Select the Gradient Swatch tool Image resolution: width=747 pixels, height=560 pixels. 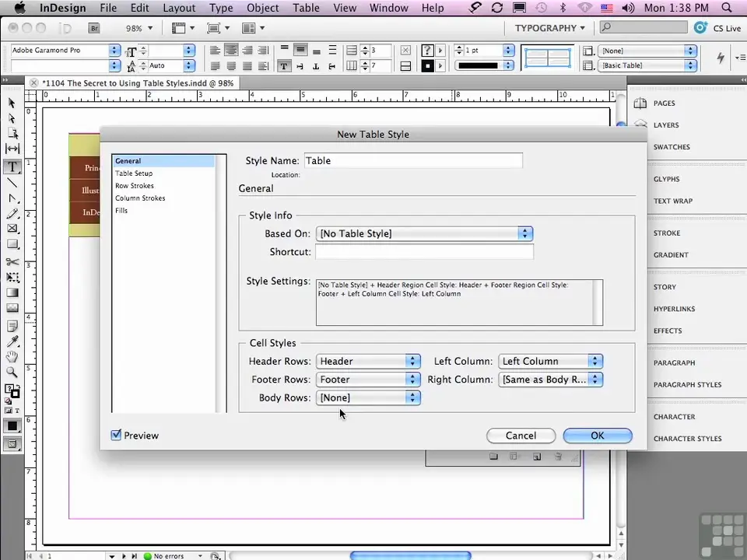[x=12, y=293]
